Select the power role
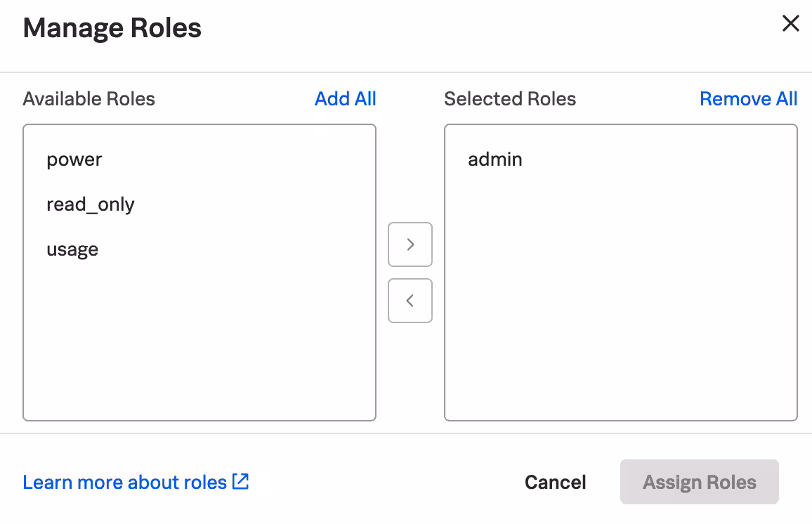 [x=74, y=159]
